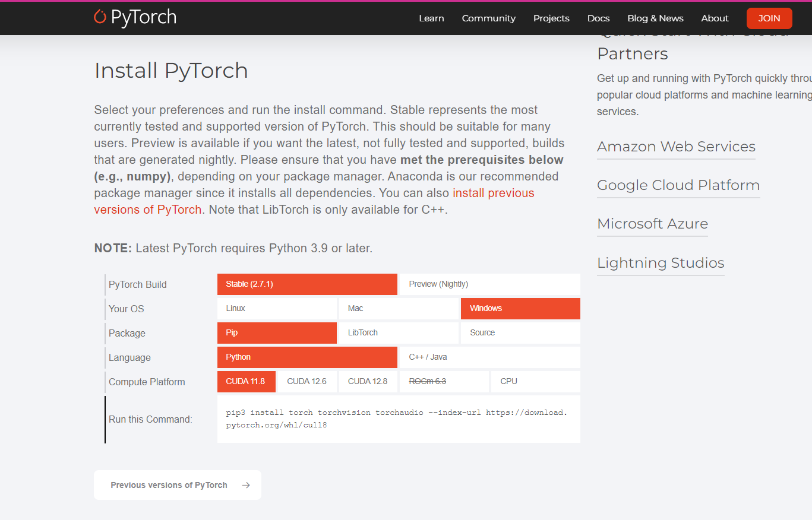Screen dimensions: 812x520
Task: Open the Microsoft Azure link
Action: [652, 224]
